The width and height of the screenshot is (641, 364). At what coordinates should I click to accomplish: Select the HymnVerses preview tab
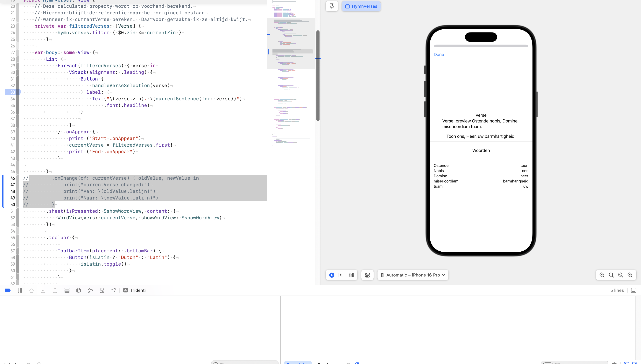tap(361, 6)
